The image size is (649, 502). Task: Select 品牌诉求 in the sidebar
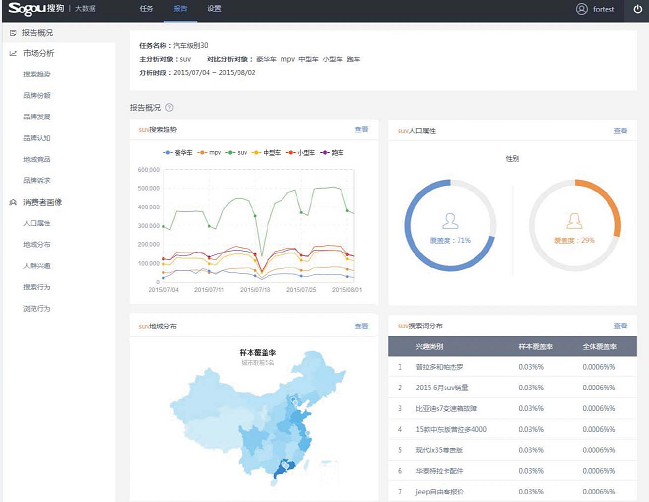tap(36, 180)
